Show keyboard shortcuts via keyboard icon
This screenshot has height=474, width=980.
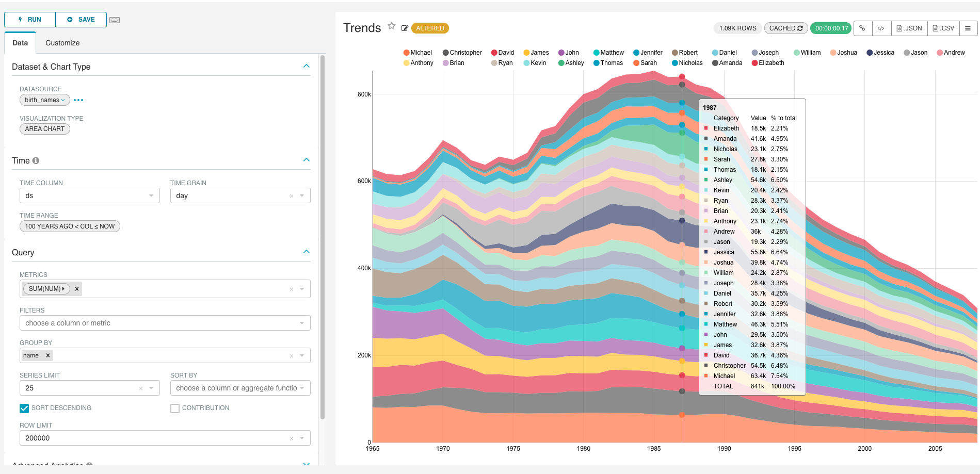pyautogui.click(x=114, y=20)
